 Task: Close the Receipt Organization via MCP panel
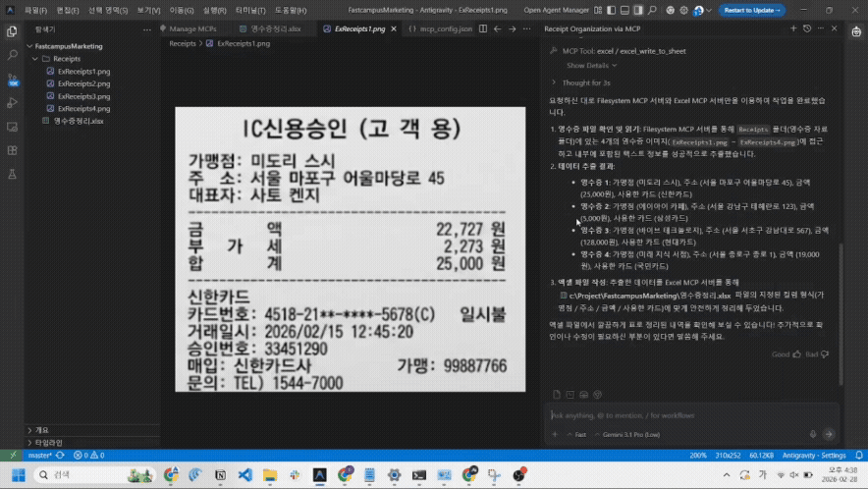coord(835,28)
